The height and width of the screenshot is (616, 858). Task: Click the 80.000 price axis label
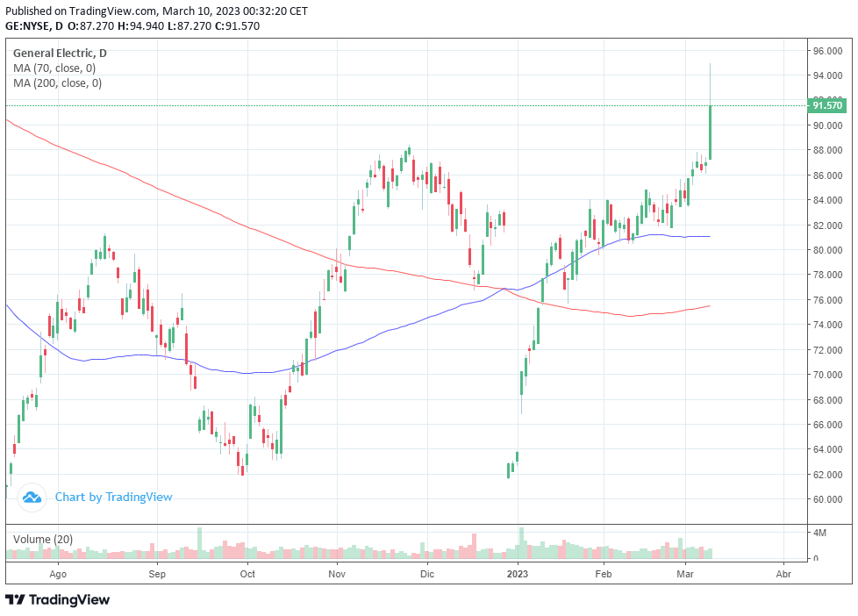(x=827, y=250)
